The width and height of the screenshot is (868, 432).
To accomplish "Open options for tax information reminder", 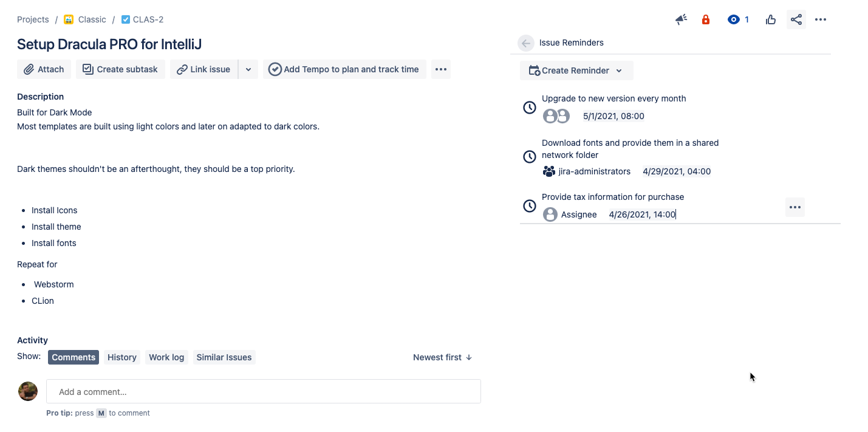I will click(795, 207).
